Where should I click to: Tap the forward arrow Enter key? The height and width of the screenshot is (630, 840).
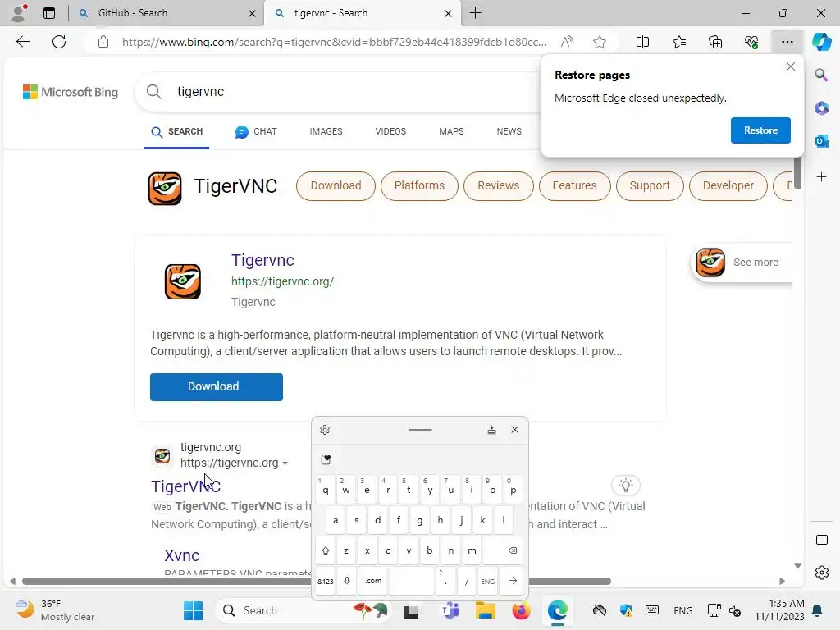[x=512, y=581]
